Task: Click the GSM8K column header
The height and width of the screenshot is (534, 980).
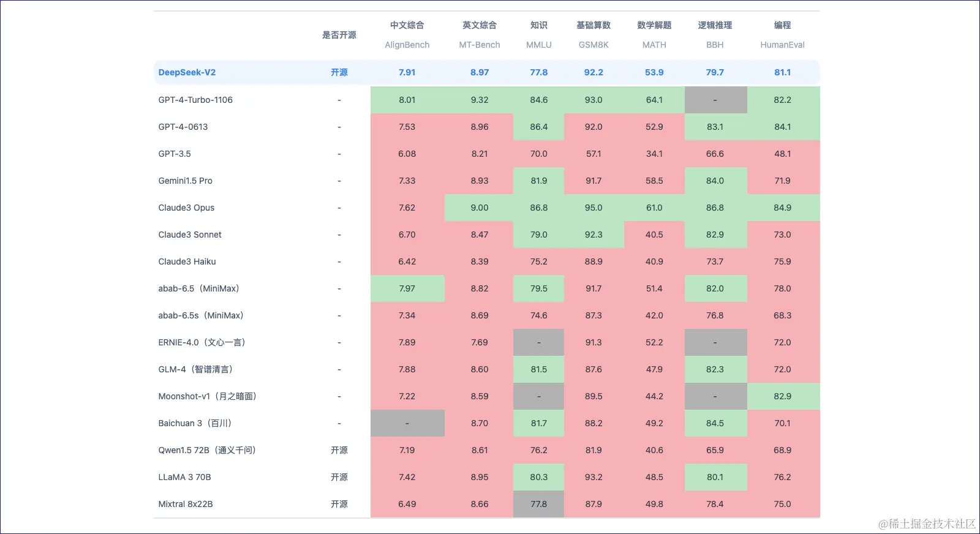Action: [594, 45]
